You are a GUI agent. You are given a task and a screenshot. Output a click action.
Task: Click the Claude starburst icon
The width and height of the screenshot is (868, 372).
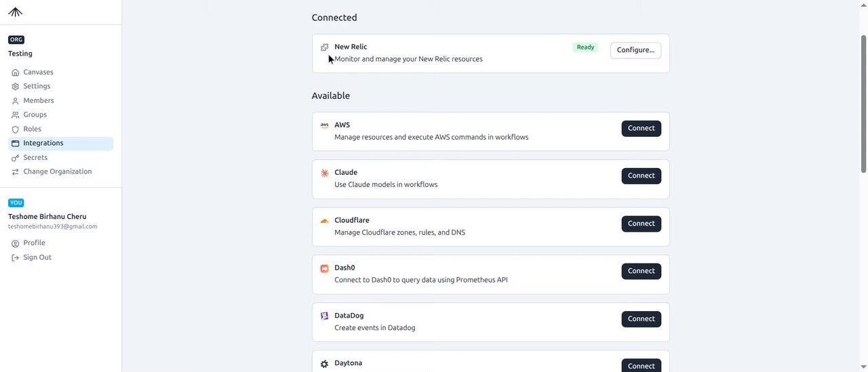pos(325,173)
